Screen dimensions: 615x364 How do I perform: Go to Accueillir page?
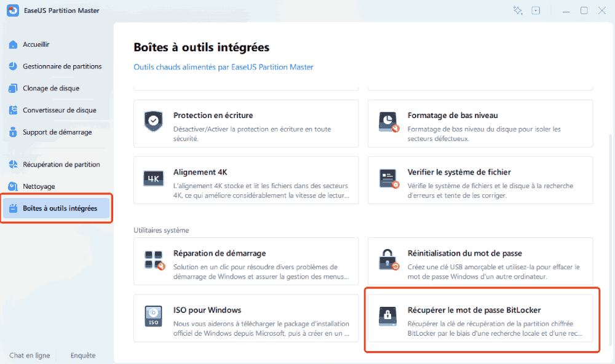pos(36,44)
